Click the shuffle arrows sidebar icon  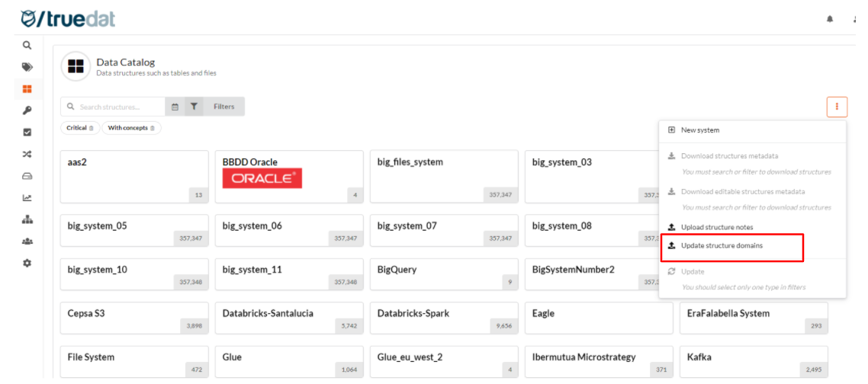point(27,154)
